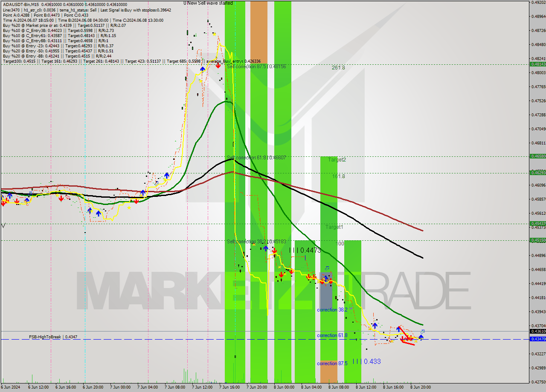This screenshot has width=546, height=392.
Task: Select the blue buy arrow near 8 Jun 20:00
Action: pyautogui.click(x=421, y=337)
